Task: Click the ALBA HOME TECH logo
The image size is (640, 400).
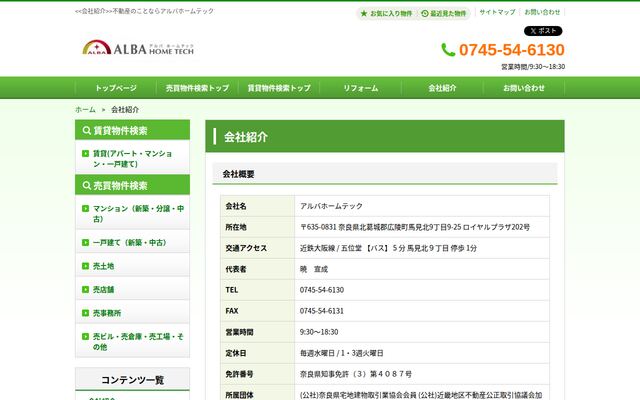Action: point(138,48)
